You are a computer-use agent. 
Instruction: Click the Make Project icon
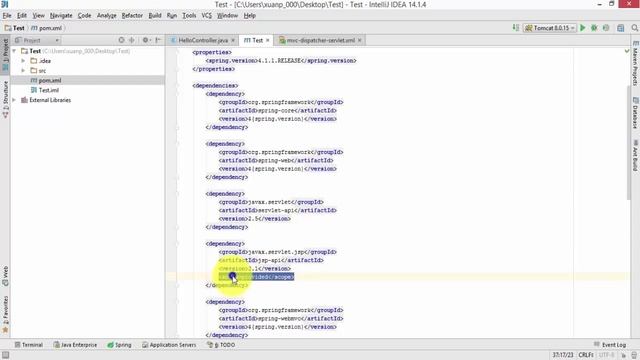pos(516,28)
